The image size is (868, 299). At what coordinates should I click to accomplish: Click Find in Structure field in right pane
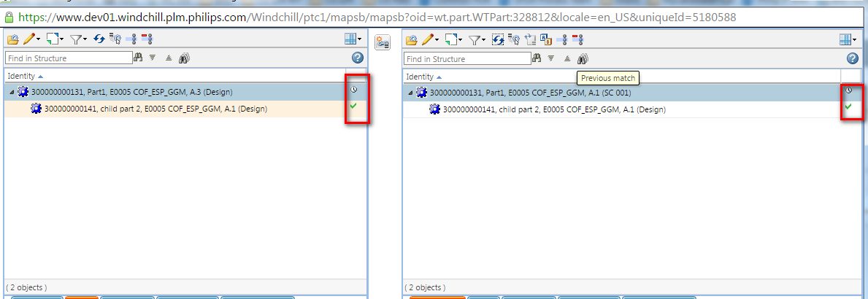tap(467, 58)
